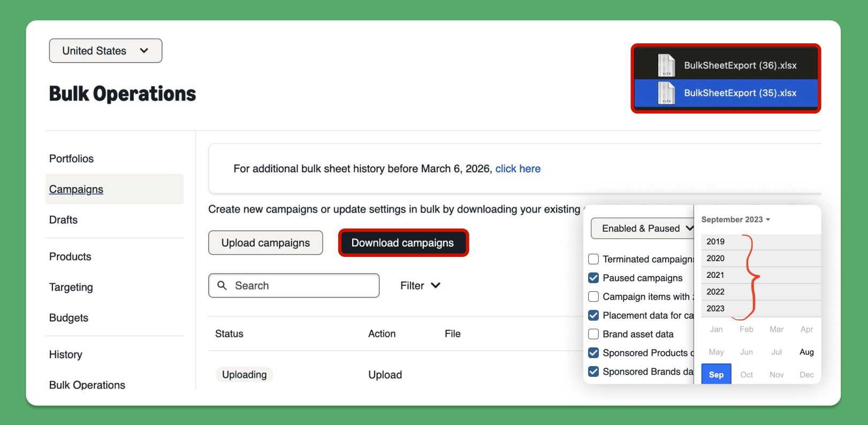
Task: Select Sep in the month picker
Action: tap(716, 375)
